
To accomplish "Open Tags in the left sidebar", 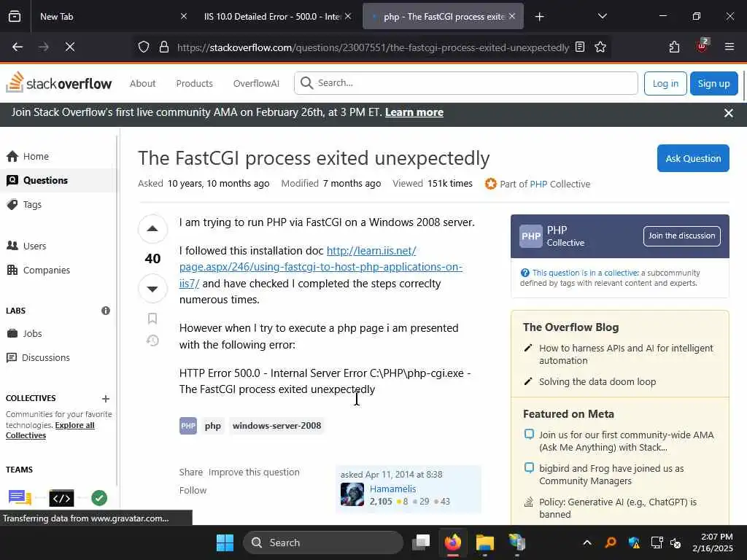I will (57, 205).
